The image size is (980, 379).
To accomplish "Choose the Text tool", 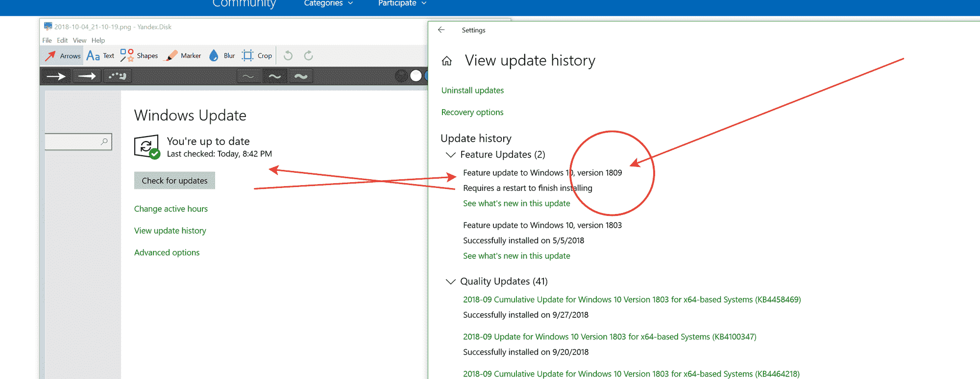I will point(100,56).
